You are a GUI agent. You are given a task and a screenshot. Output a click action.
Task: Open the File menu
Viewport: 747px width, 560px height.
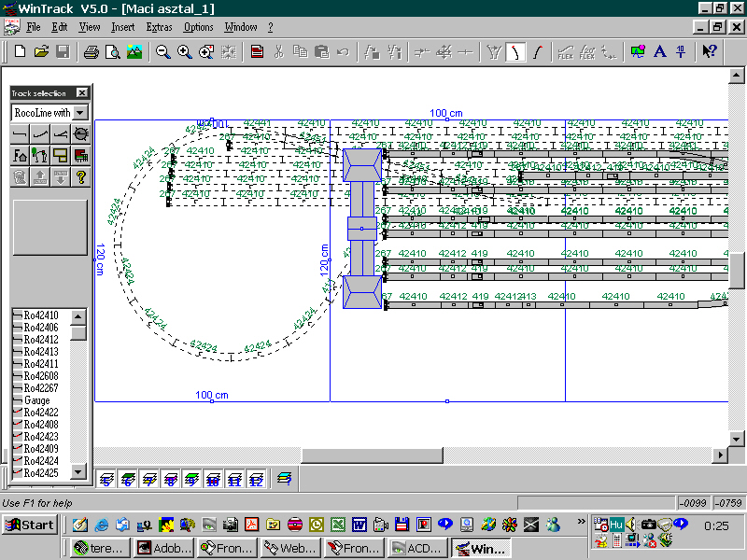click(34, 27)
